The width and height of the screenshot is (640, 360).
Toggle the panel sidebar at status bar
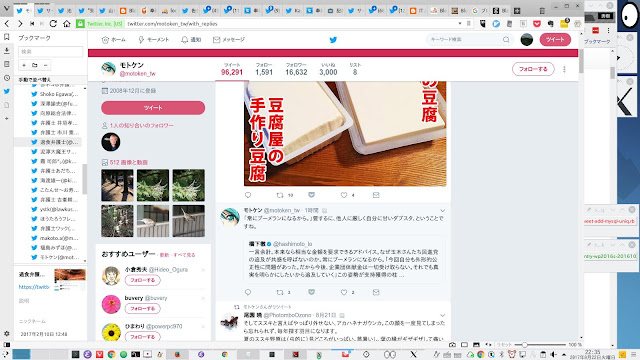tap(7, 345)
